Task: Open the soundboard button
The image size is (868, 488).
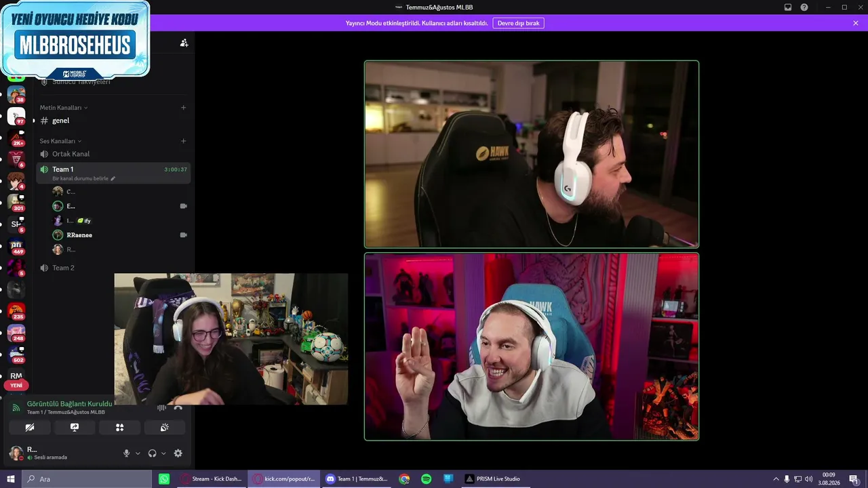Action: (164, 428)
